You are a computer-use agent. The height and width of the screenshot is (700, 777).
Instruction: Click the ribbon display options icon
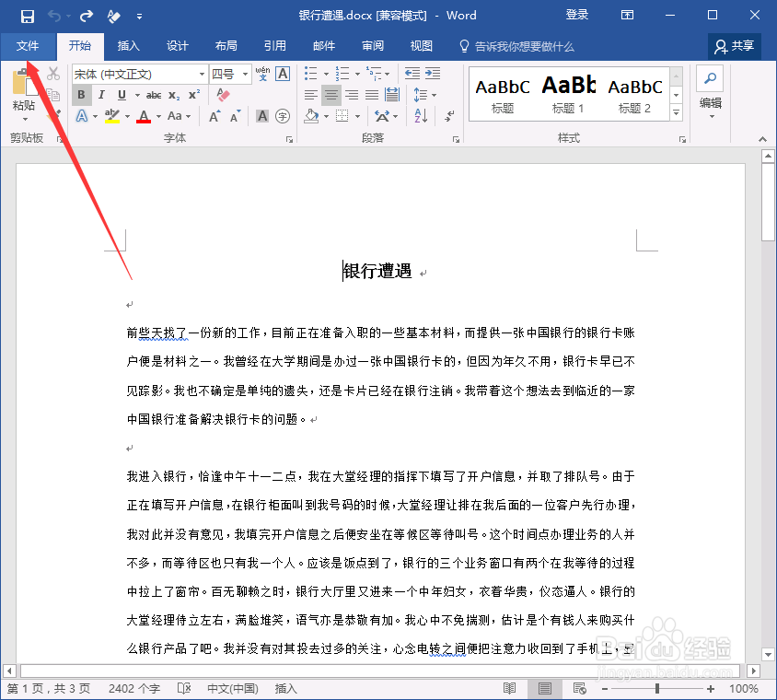point(627,16)
